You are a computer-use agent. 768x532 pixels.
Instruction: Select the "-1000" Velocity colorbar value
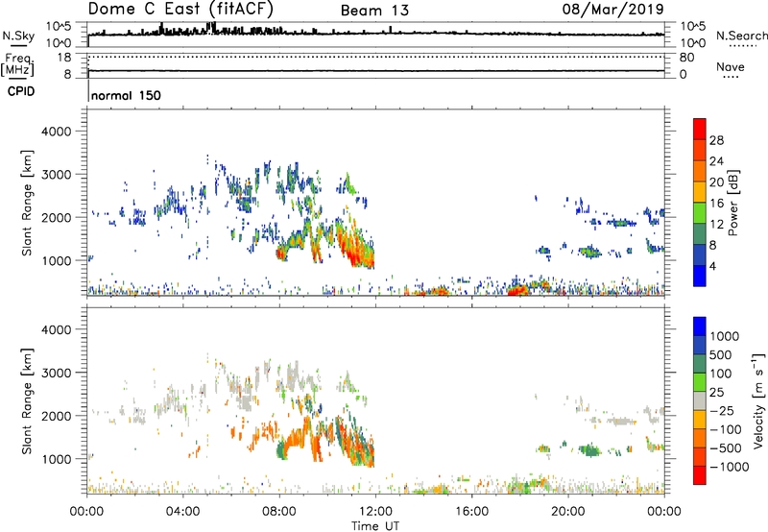pyautogui.click(x=729, y=467)
